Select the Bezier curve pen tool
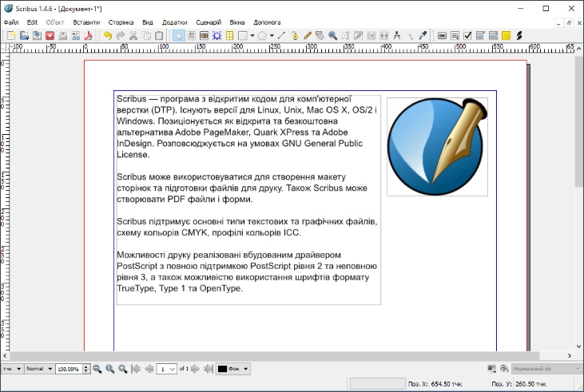Viewport: 584px width, 392px height. 295,36
